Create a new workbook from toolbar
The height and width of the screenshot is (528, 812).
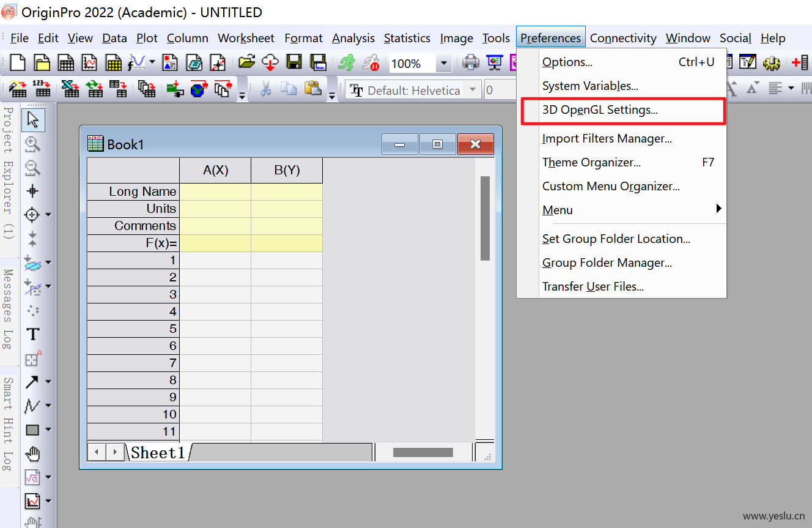click(66, 63)
